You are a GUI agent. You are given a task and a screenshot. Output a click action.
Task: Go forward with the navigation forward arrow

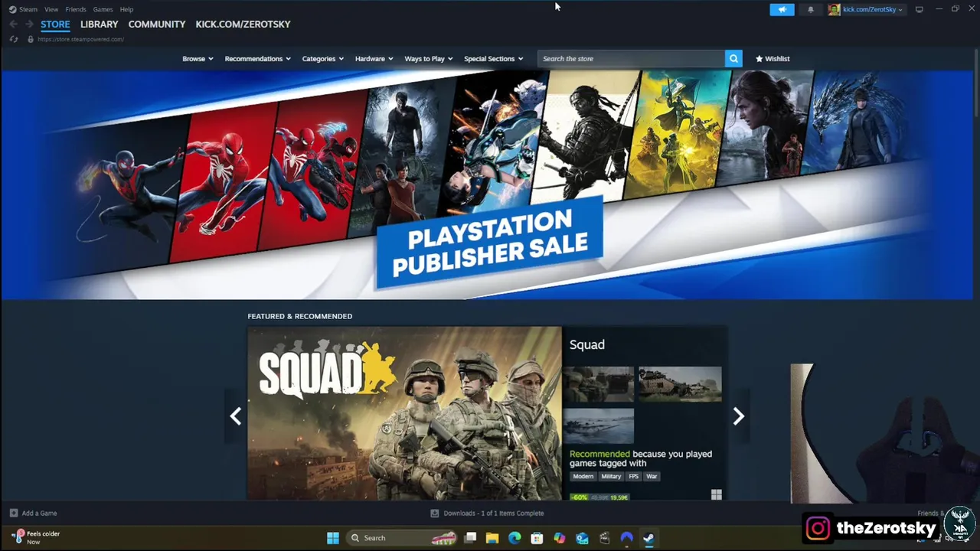pyautogui.click(x=29, y=24)
